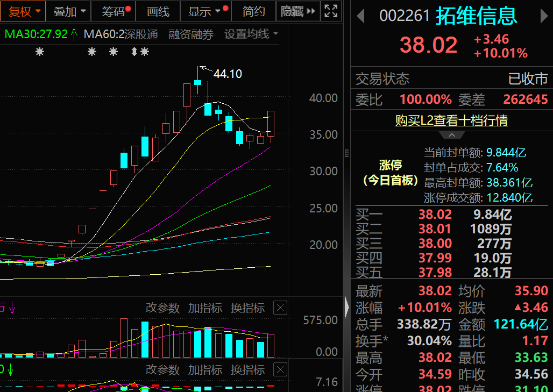The height and width of the screenshot is (392, 553).
Task: Click the 40.00 price axis label
Action: (x=323, y=98)
